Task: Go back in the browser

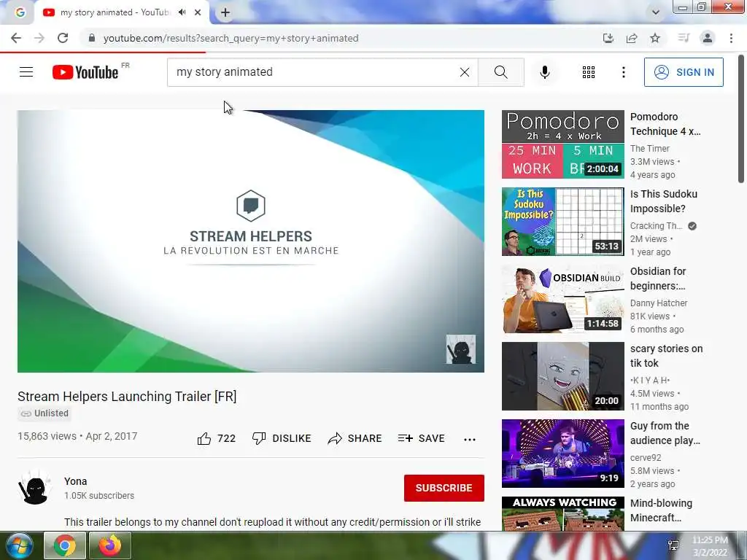Action: [x=16, y=38]
